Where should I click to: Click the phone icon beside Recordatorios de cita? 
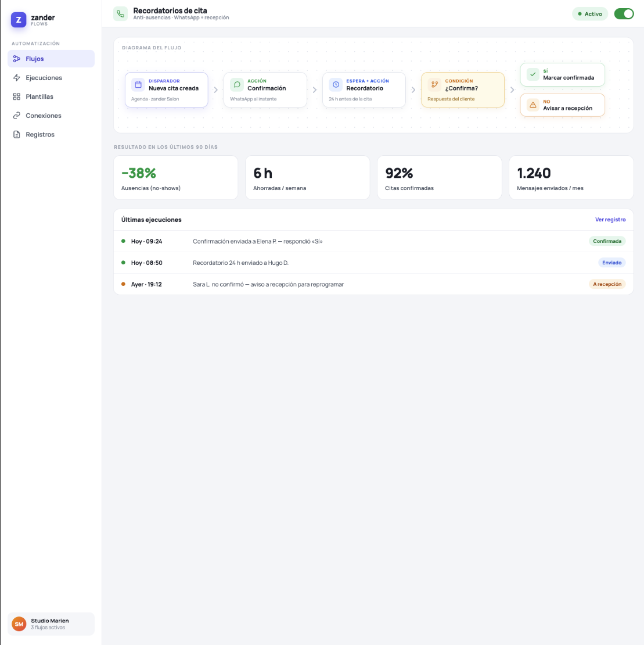tap(120, 13)
